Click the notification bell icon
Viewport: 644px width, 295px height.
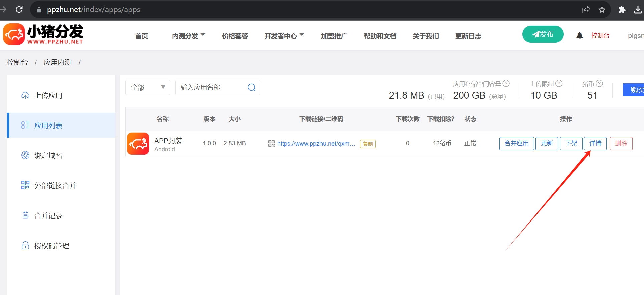[x=579, y=36]
